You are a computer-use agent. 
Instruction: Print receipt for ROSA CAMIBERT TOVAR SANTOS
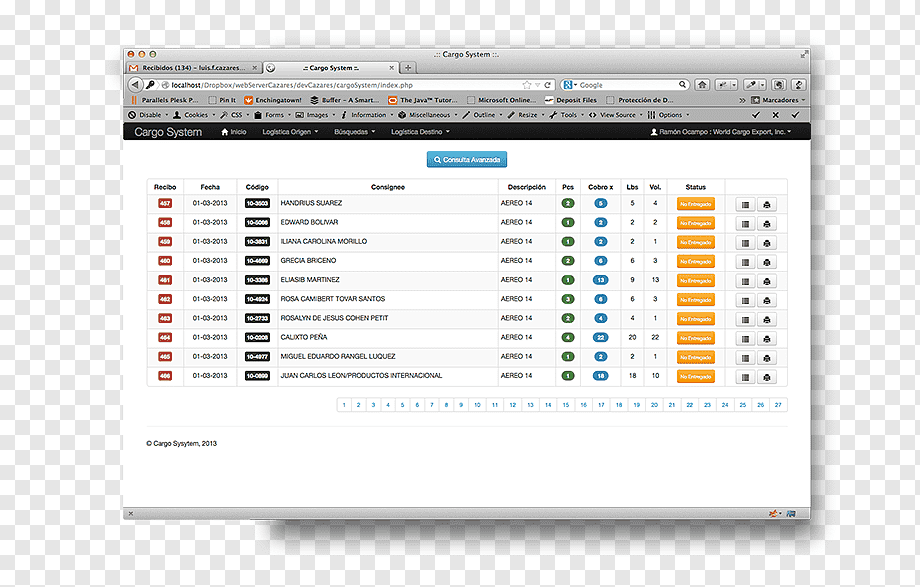coord(766,301)
